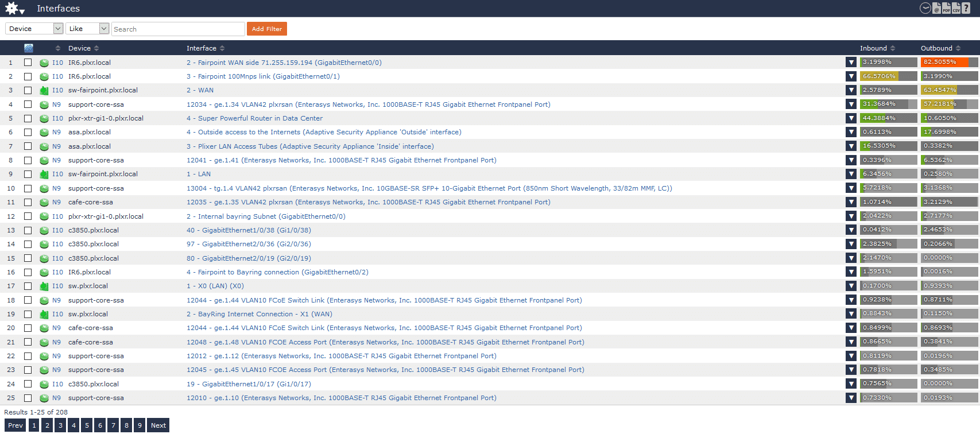Click sort arrows left of Device header

58,48
